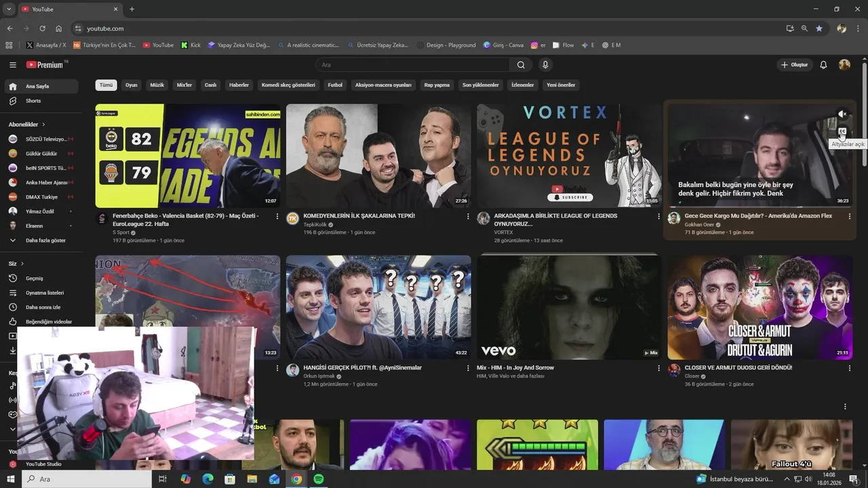
Task: Open beIN SPORTS Türkiye subscription
Action: pos(41,168)
